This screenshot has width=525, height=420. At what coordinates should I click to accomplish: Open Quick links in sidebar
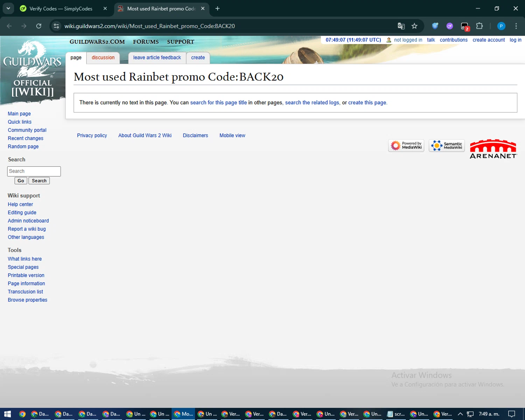(x=20, y=122)
